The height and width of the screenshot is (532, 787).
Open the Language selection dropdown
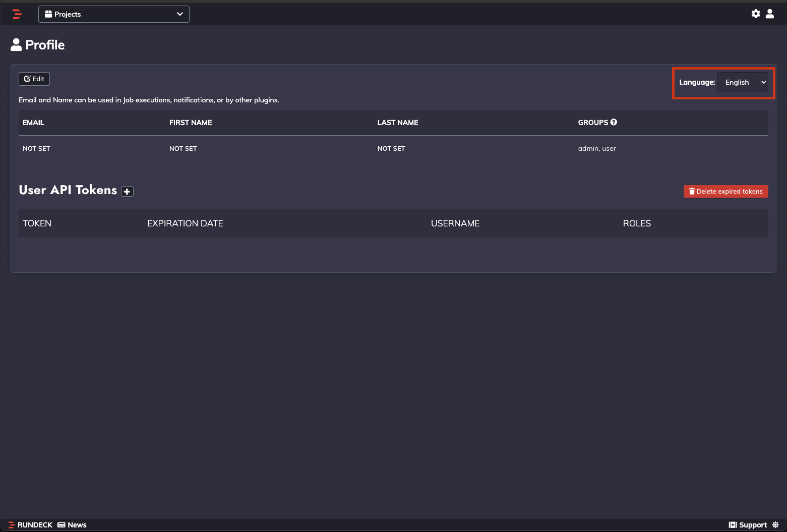click(x=743, y=82)
